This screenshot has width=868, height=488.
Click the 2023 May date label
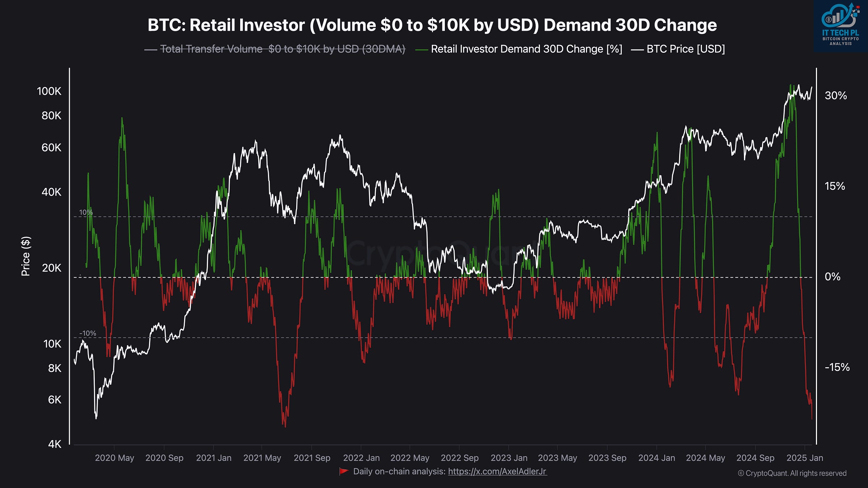(557, 458)
